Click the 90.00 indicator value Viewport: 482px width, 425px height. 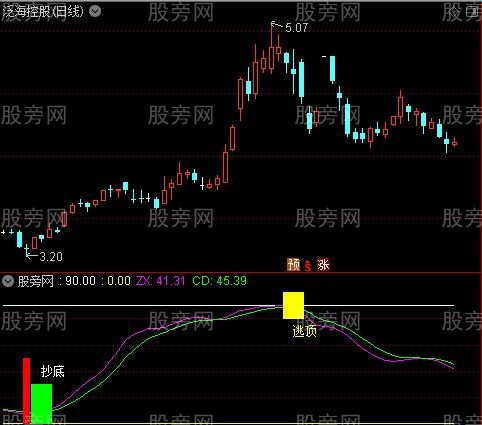tap(80, 281)
